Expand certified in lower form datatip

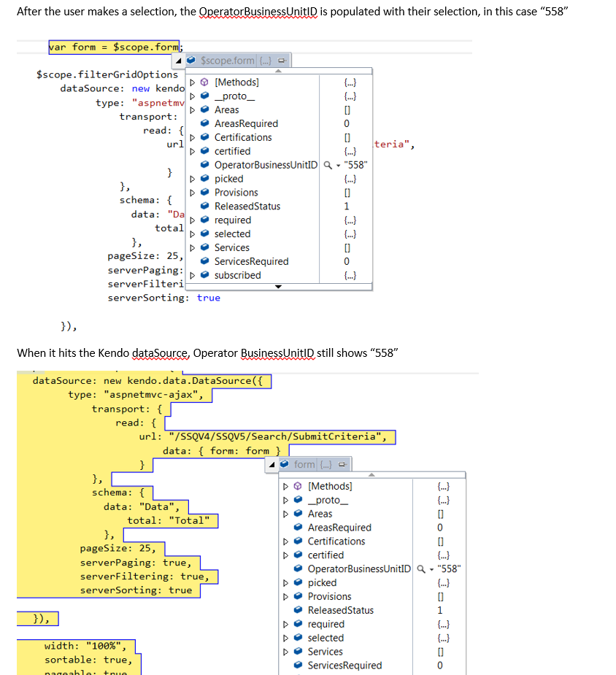point(285,555)
